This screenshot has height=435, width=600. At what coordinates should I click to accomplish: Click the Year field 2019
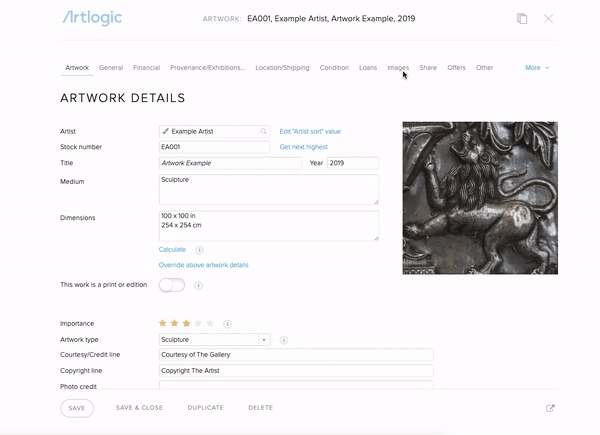click(353, 163)
